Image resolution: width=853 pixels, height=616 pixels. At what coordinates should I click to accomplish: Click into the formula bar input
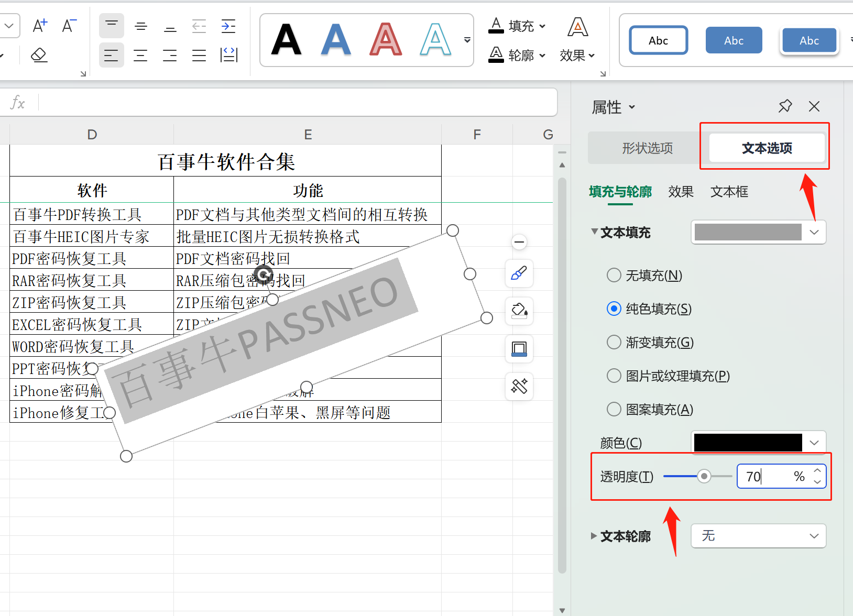(298, 102)
